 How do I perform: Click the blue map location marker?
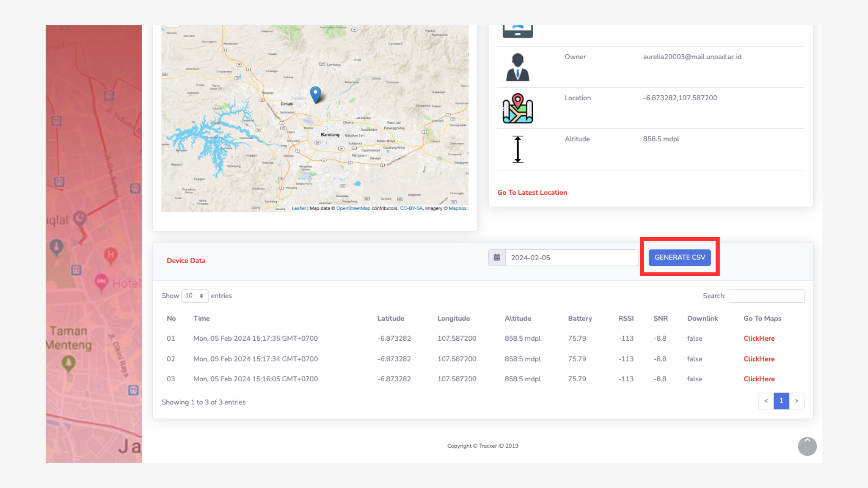pos(315,94)
